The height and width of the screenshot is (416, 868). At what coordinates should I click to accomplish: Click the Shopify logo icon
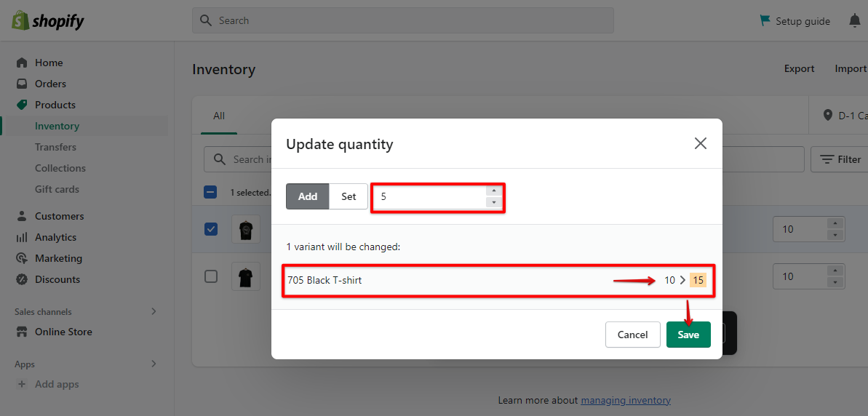point(20,20)
